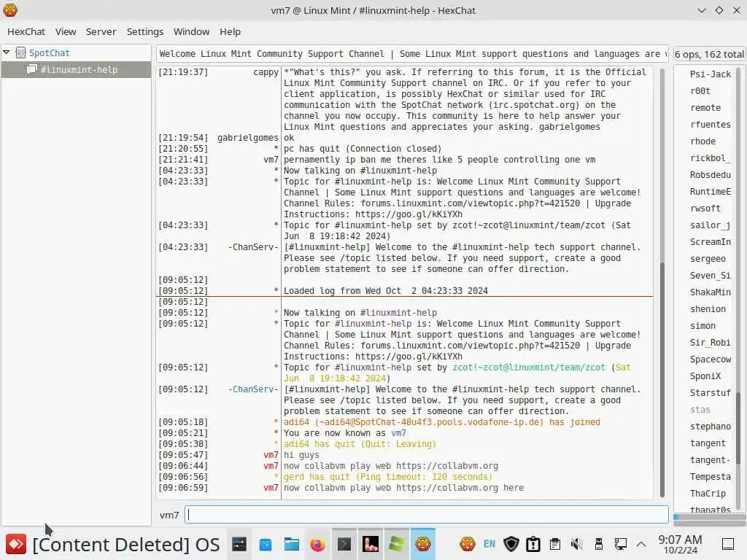The image size is (747, 560).
Task: Open the last collabvm.org link ending 'here'
Action: 447,488
